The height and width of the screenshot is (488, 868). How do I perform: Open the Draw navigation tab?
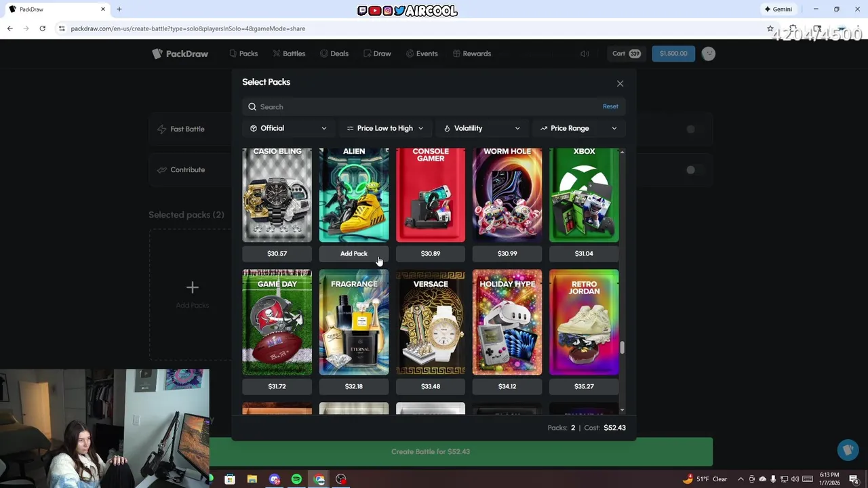click(x=377, y=54)
